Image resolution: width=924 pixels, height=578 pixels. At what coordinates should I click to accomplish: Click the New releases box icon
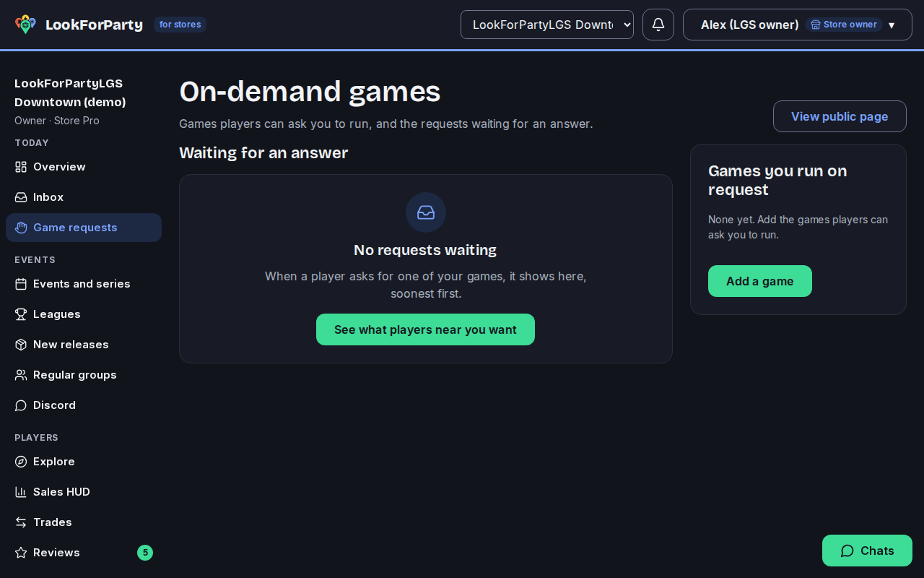tap(21, 345)
